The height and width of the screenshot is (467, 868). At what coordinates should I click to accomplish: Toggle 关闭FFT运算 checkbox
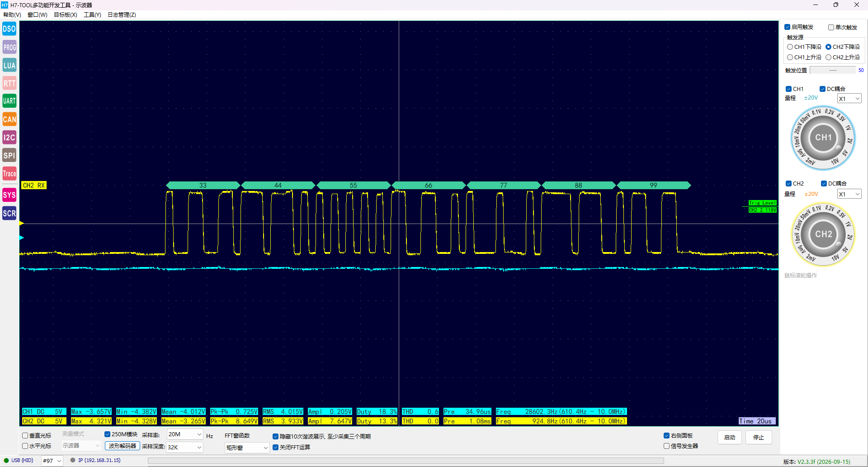(275, 448)
